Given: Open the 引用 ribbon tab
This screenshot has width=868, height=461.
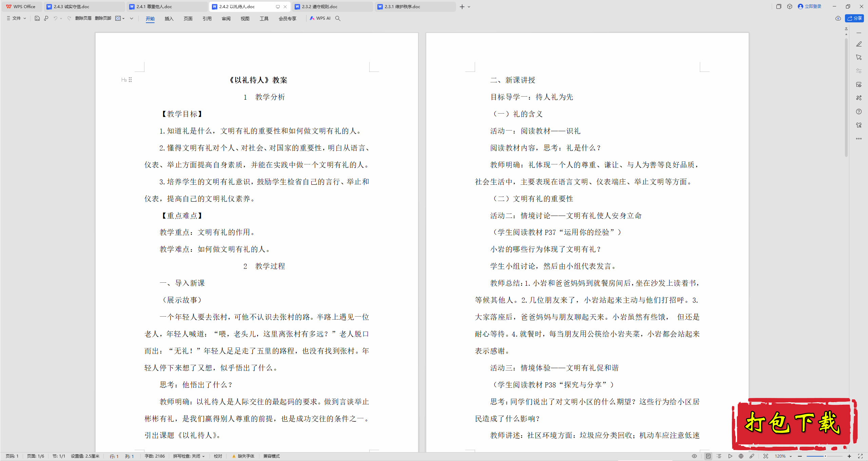Looking at the screenshot, I should point(207,19).
